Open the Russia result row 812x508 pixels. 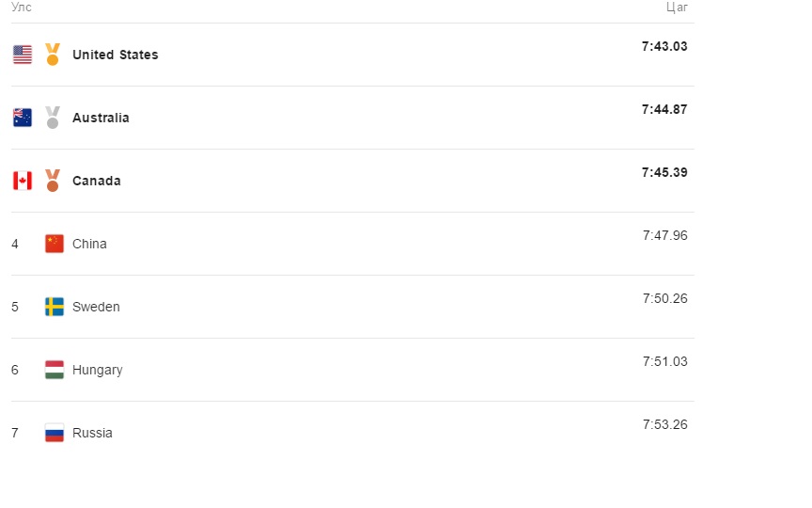(x=352, y=433)
